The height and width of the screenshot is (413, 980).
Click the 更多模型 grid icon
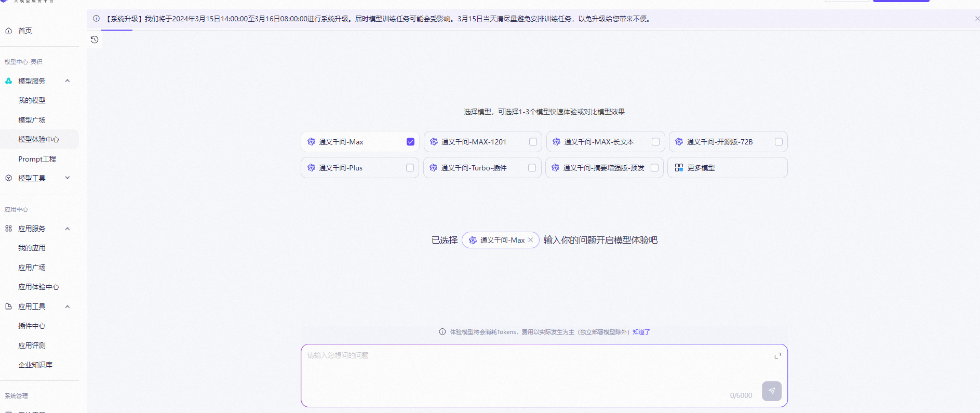(679, 168)
